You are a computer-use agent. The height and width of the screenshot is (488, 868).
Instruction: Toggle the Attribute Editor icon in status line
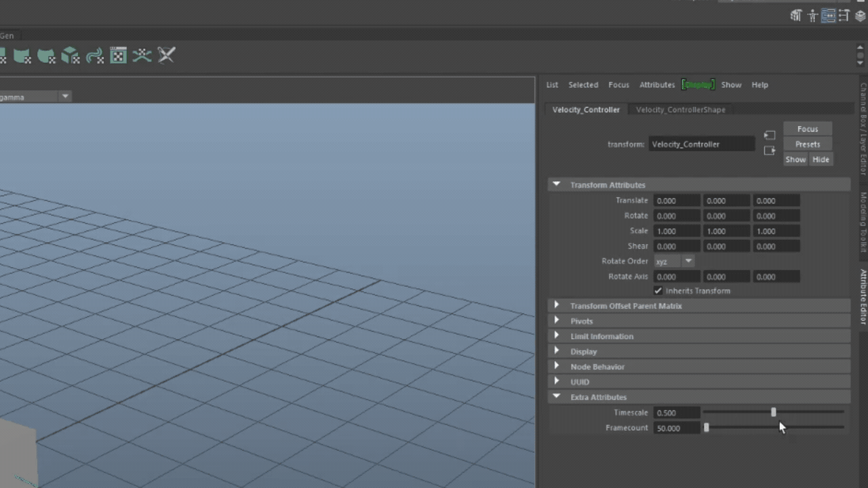click(x=828, y=16)
